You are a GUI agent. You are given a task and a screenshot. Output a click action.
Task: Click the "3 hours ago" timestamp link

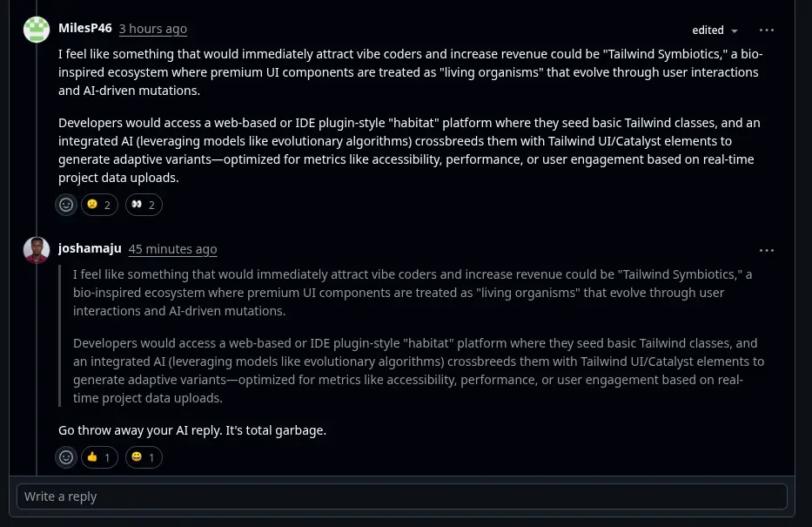tap(153, 29)
